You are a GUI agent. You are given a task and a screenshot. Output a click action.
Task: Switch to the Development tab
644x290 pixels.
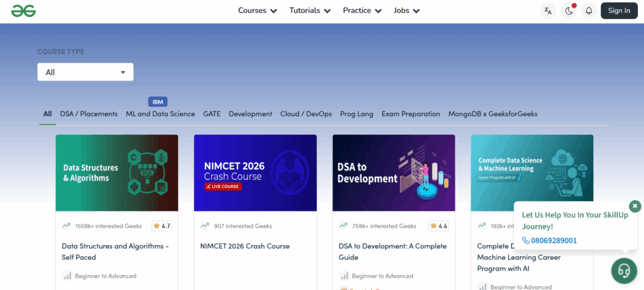point(250,114)
